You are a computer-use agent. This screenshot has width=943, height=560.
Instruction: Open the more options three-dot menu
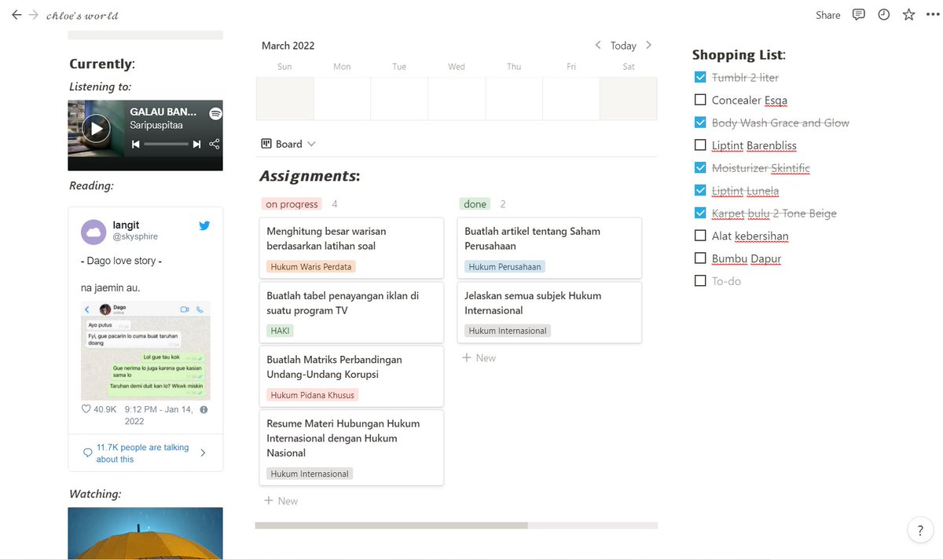pos(931,15)
